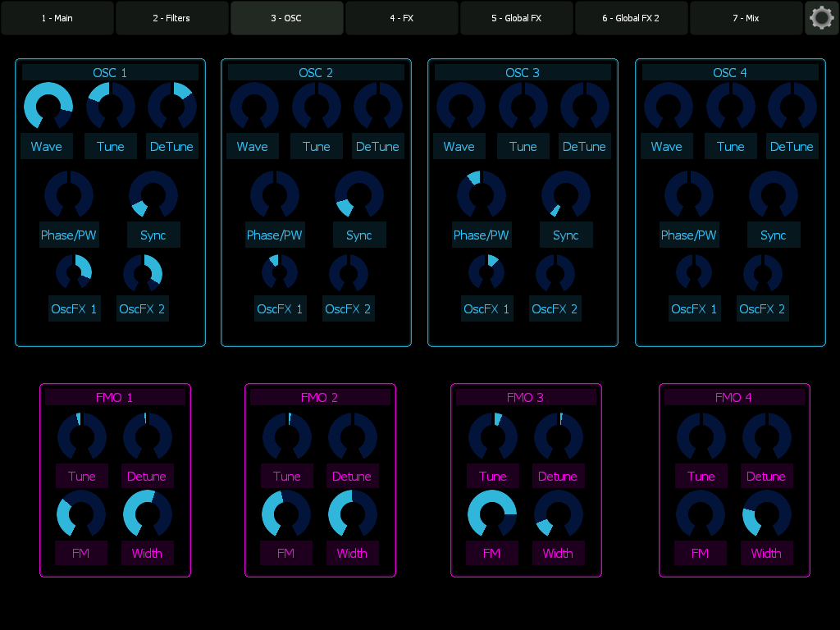Click the OSC 4 Wave knob

pyautogui.click(x=669, y=106)
